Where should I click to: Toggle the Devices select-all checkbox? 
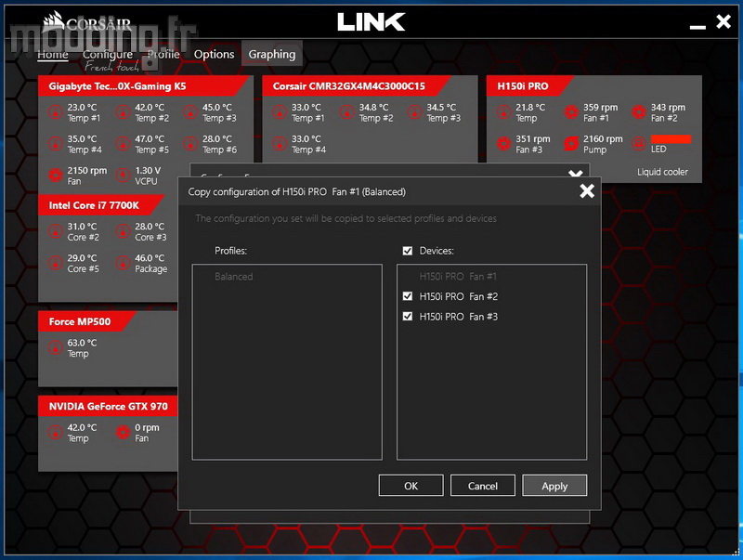[408, 251]
